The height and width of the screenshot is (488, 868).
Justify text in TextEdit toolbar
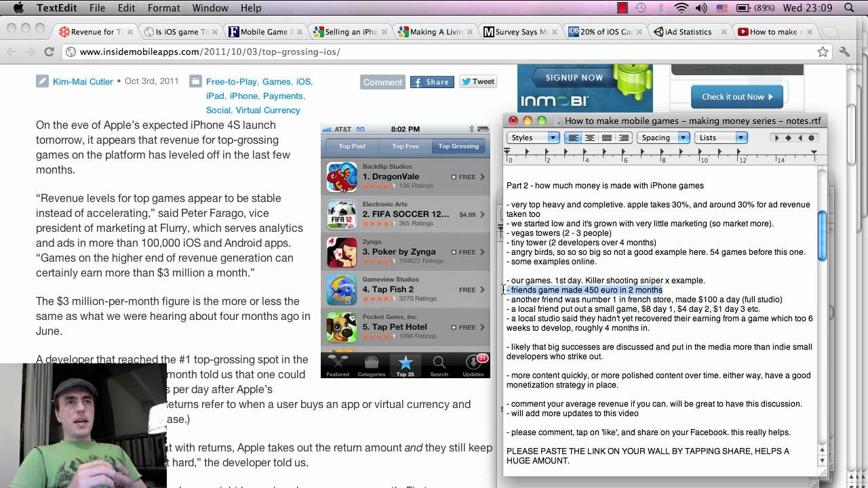pyautogui.click(x=607, y=138)
